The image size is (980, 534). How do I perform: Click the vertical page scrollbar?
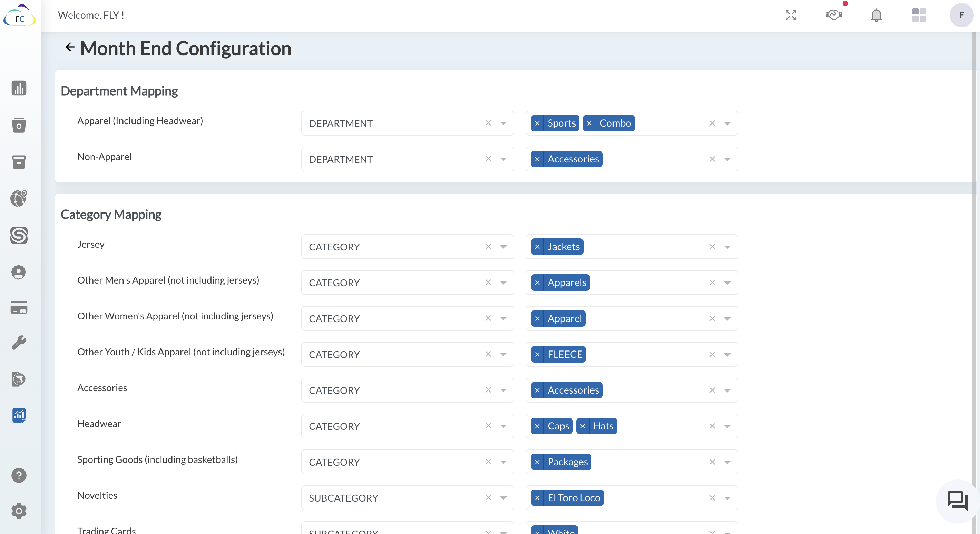coord(974,283)
